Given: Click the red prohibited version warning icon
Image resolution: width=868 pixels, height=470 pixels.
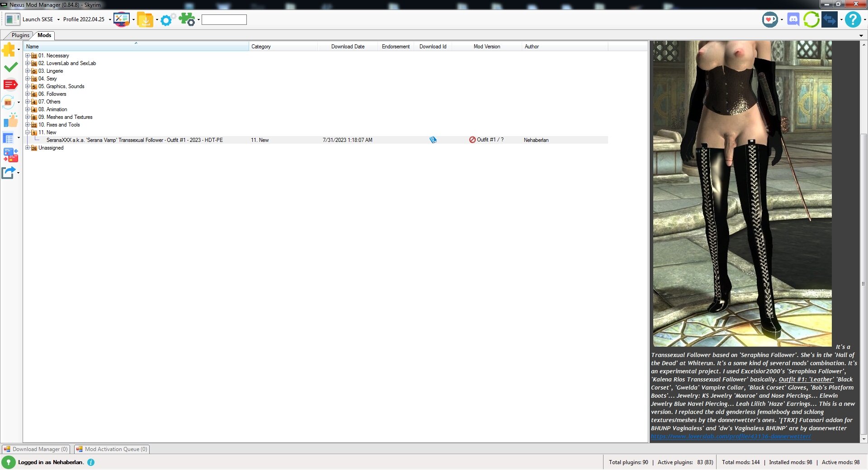Looking at the screenshot, I should click(x=472, y=140).
